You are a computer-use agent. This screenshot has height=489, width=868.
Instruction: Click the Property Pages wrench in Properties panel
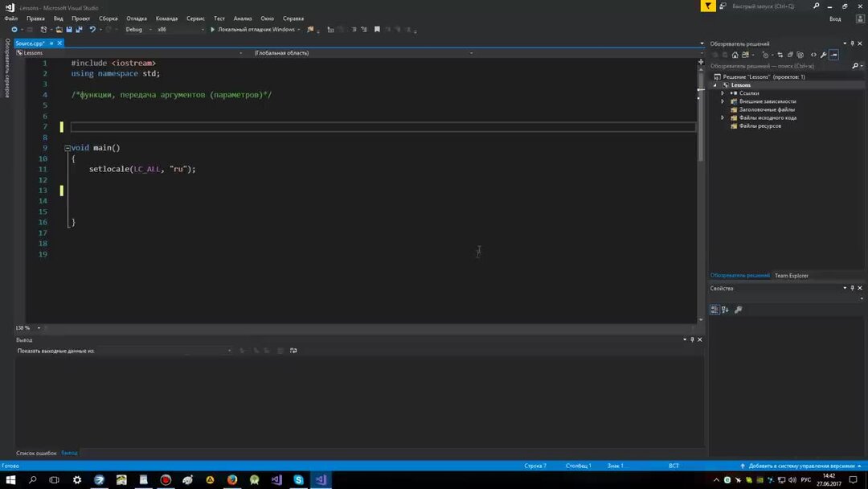(x=738, y=310)
